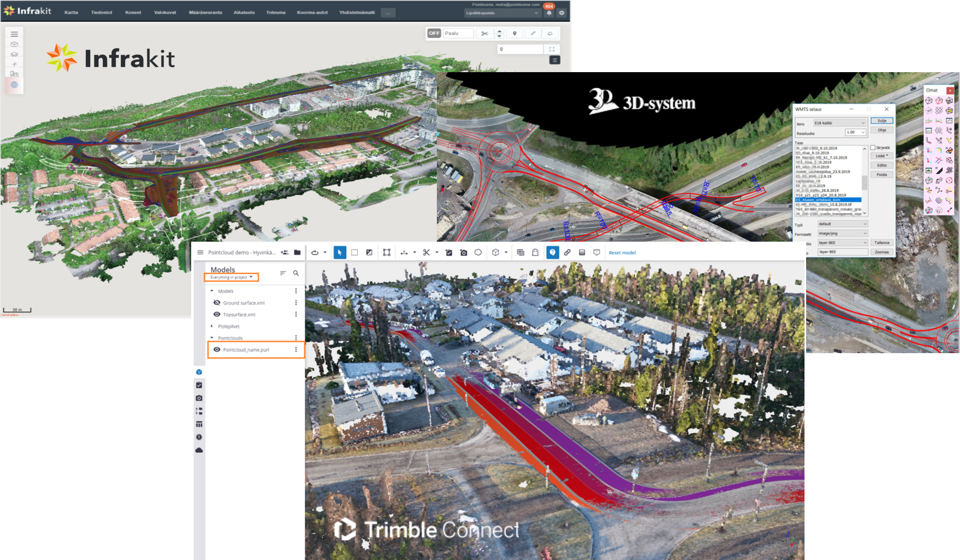The height and width of the screenshot is (560, 960).
Task: Open the orbit rotate tool in Trimble Connect
Action: (x=315, y=252)
